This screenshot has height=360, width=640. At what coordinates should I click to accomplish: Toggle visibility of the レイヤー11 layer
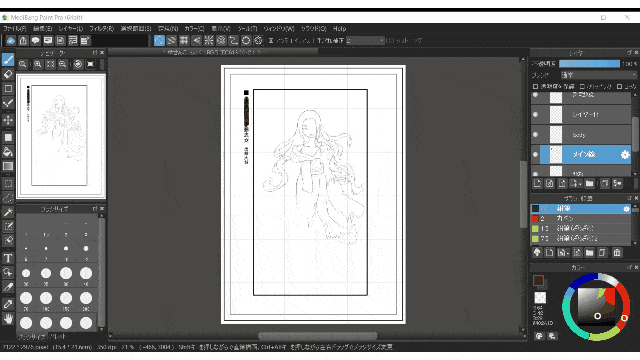(536, 115)
